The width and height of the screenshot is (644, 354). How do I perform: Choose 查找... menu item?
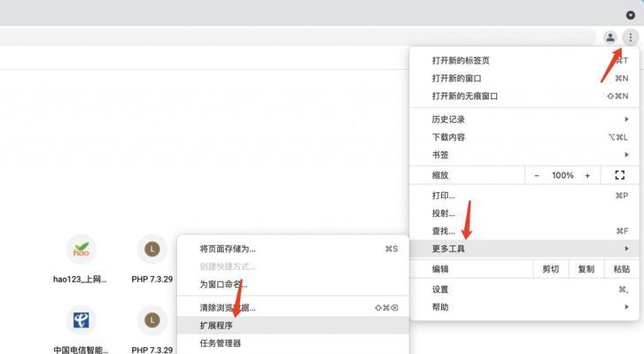[x=524, y=231]
